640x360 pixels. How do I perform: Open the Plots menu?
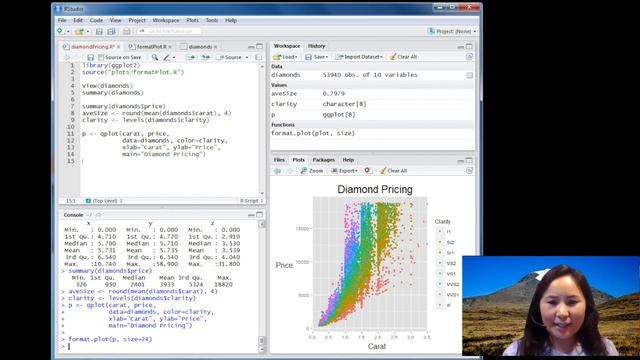point(192,20)
